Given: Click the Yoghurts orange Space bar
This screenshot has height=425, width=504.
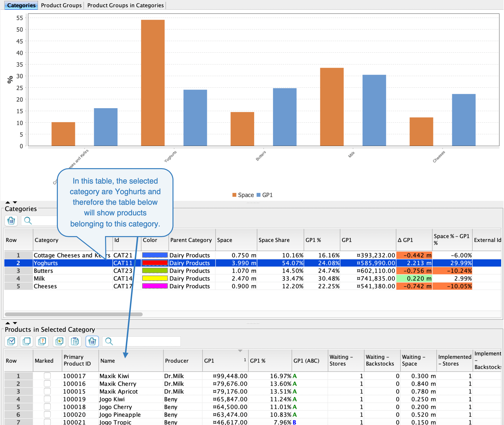Looking at the screenshot, I should pyautogui.click(x=153, y=83).
